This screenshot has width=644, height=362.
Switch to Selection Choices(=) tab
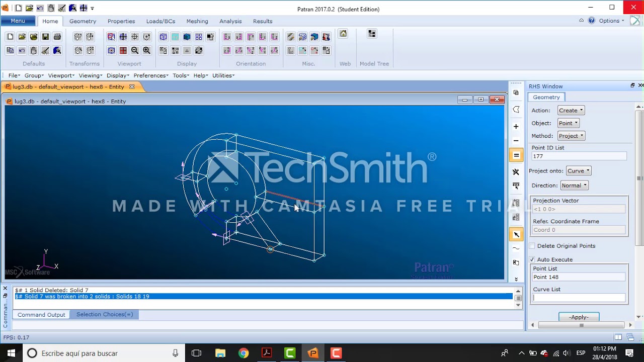click(105, 314)
